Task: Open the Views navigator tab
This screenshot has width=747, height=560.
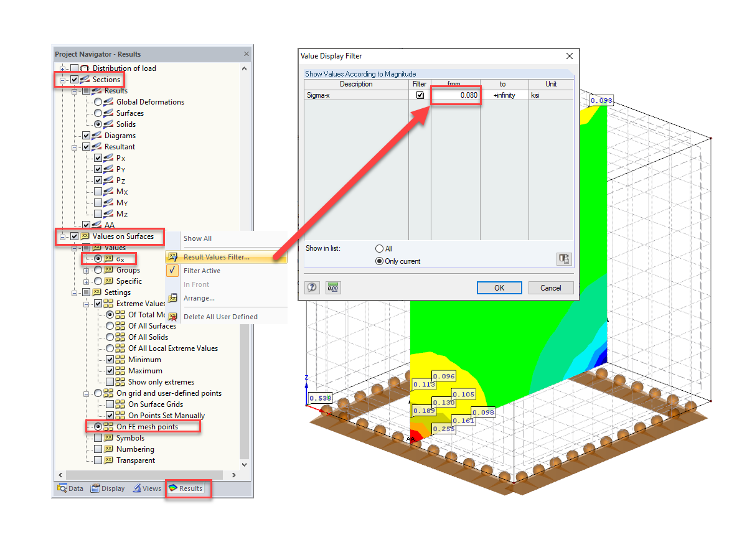Action: (147, 488)
